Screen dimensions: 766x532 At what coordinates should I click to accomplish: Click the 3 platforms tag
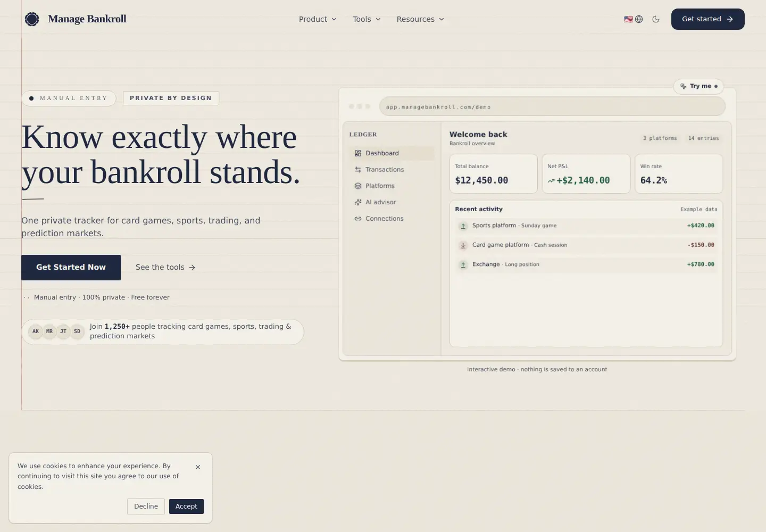(660, 138)
